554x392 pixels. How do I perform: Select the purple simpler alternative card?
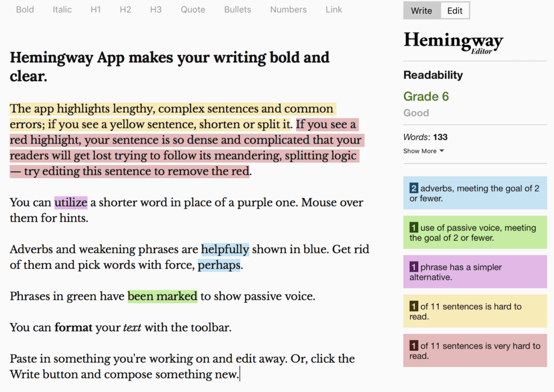475,272
